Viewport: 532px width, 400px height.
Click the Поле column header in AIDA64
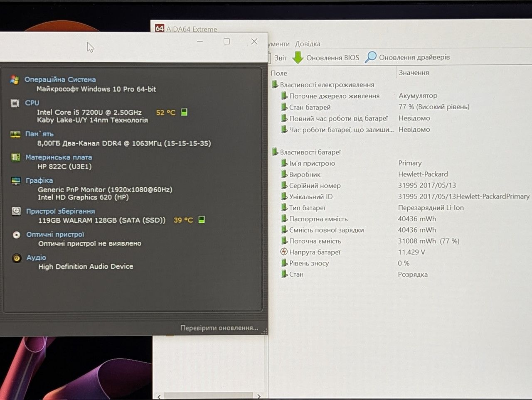pyautogui.click(x=279, y=73)
